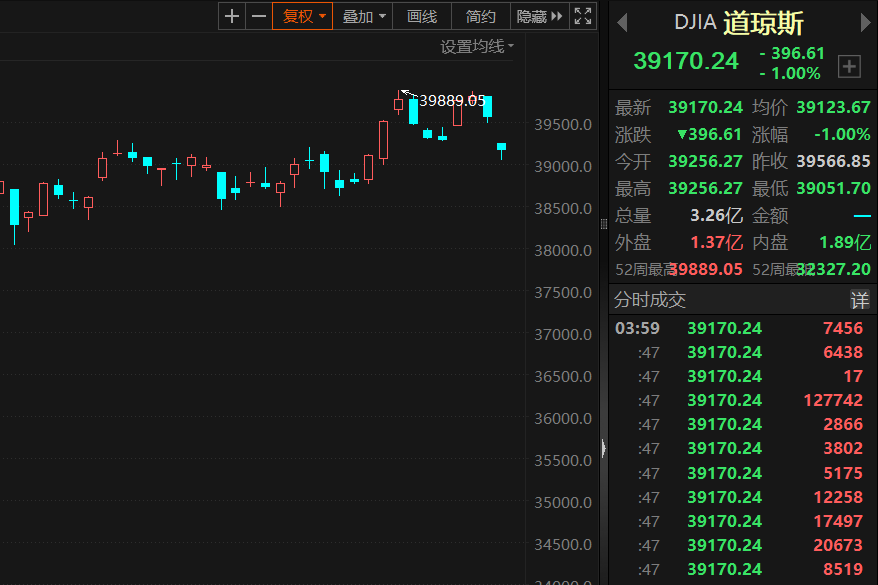
Task: Click the plus zoom-in chart button
Action: click(232, 16)
